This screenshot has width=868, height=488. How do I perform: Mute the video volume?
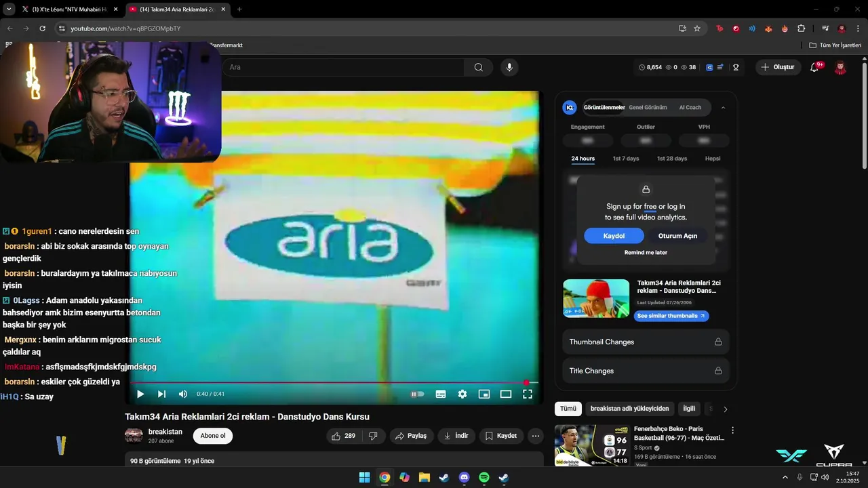click(182, 394)
